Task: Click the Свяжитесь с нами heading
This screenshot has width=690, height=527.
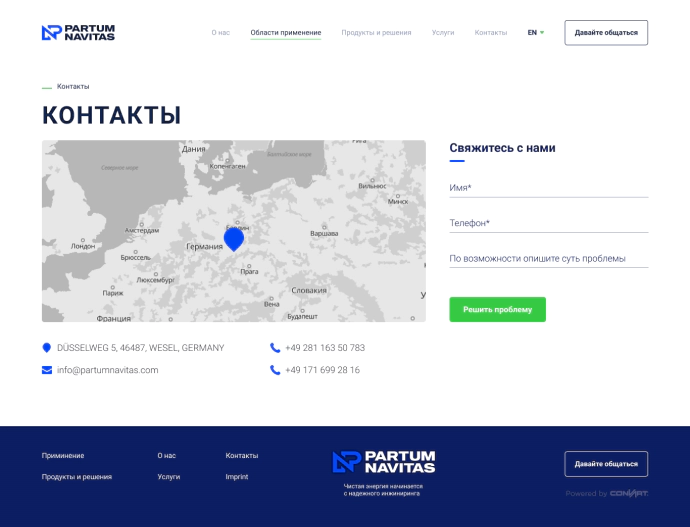Action: click(x=502, y=148)
